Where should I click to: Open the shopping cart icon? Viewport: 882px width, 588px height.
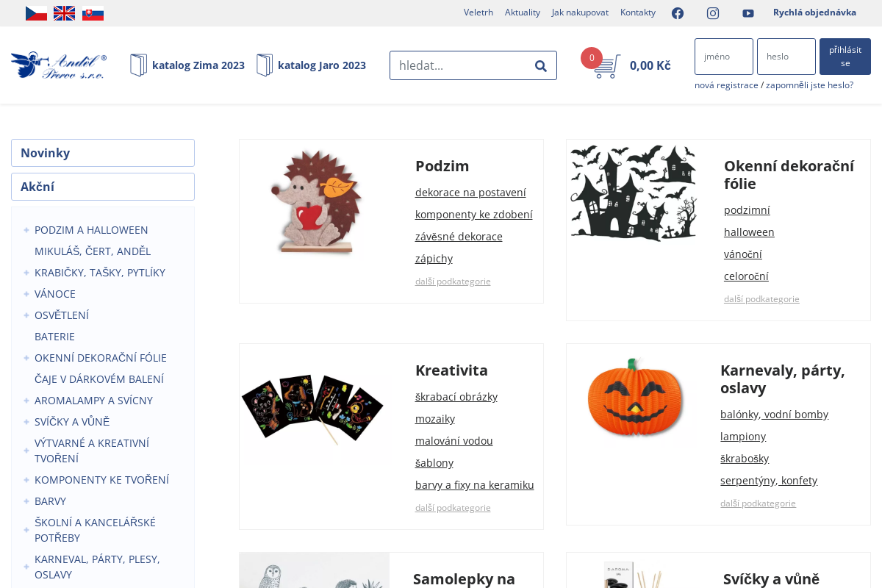606,66
